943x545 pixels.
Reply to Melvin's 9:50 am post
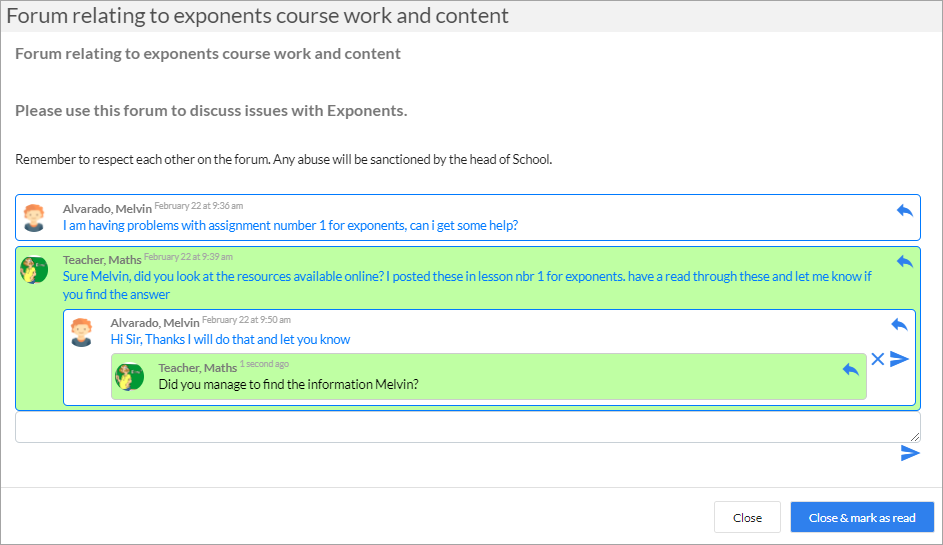click(899, 325)
